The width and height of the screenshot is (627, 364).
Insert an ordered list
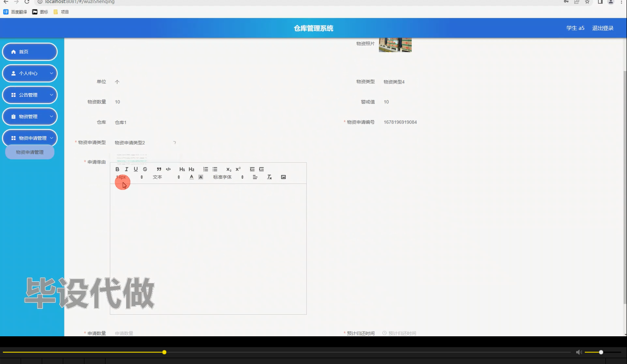205,169
